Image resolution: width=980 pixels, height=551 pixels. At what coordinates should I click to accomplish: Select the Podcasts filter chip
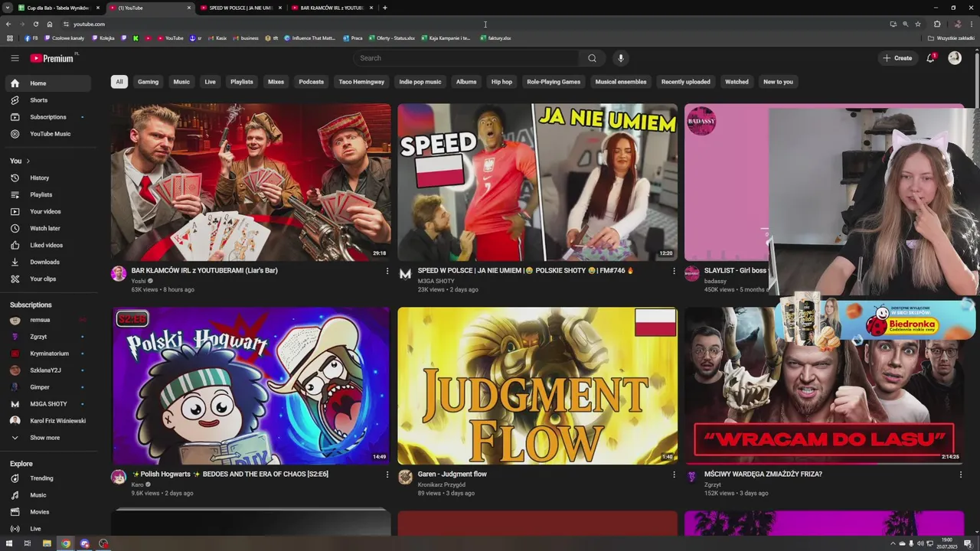(311, 82)
